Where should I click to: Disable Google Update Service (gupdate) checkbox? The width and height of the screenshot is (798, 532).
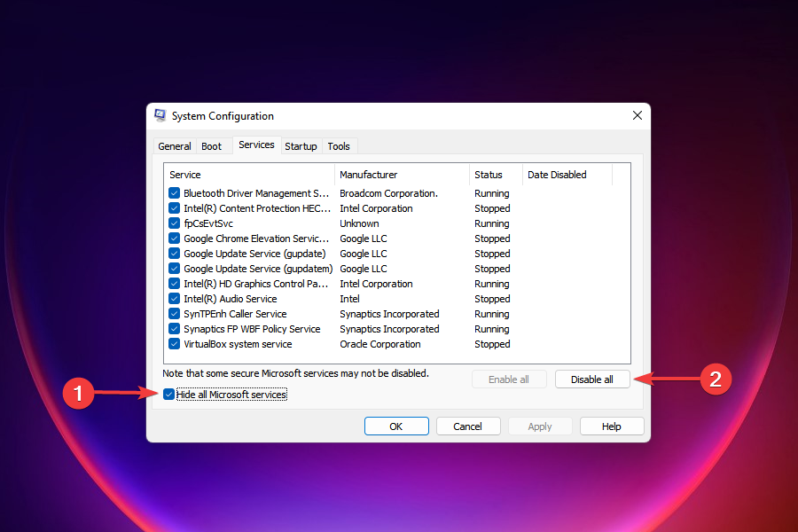coord(174,253)
